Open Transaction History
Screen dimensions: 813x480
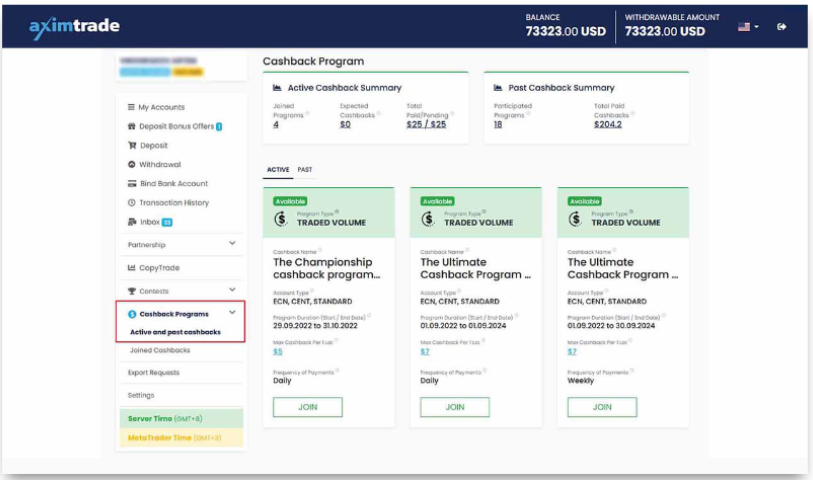[174, 203]
